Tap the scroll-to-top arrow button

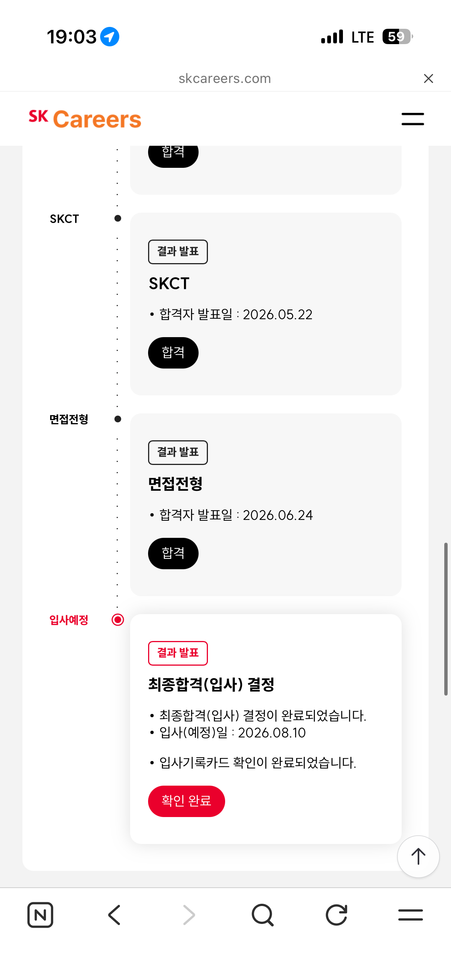click(x=418, y=856)
